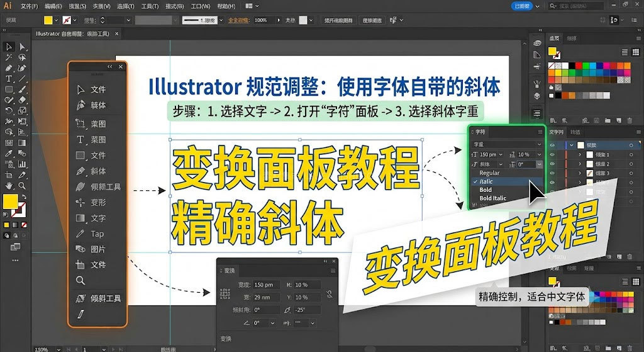The height and width of the screenshot is (352, 644).
Task: Open angle 0° dropdown in transform panel
Action: tap(272, 323)
